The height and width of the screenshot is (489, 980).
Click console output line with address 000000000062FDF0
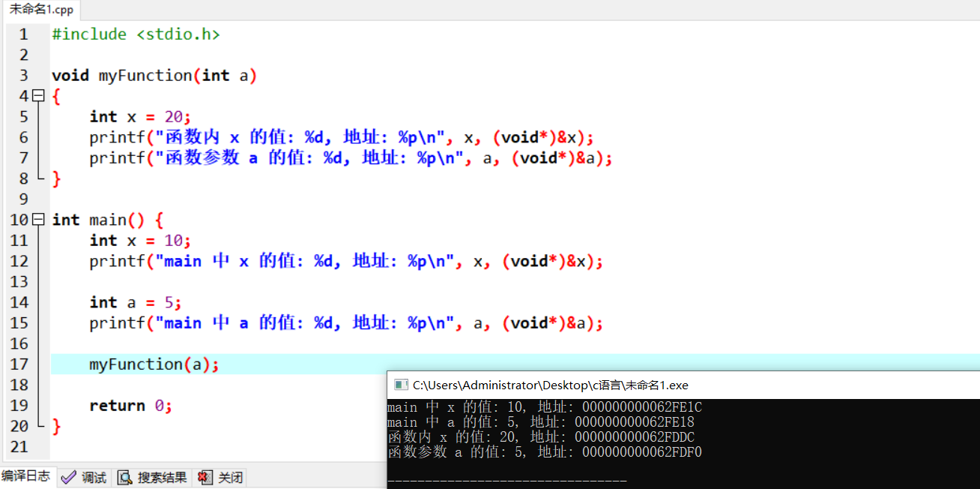pos(545,452)
